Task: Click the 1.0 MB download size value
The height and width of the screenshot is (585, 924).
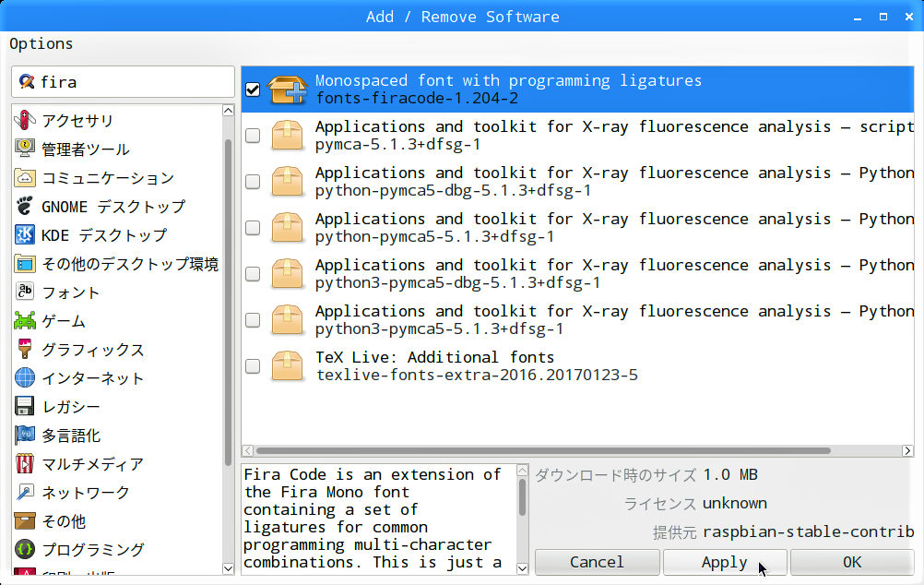Action: point(730,474)
